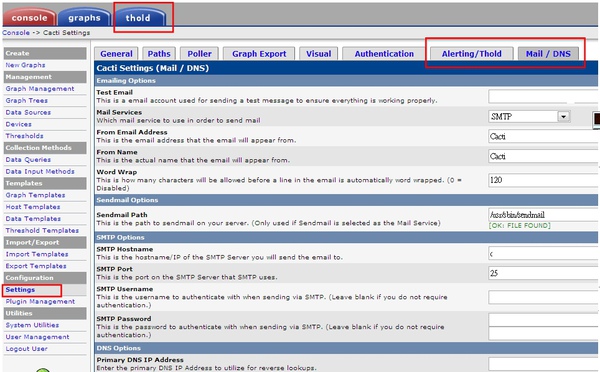Open the Graph Export settings tab
600x372 pixels.
259,54
